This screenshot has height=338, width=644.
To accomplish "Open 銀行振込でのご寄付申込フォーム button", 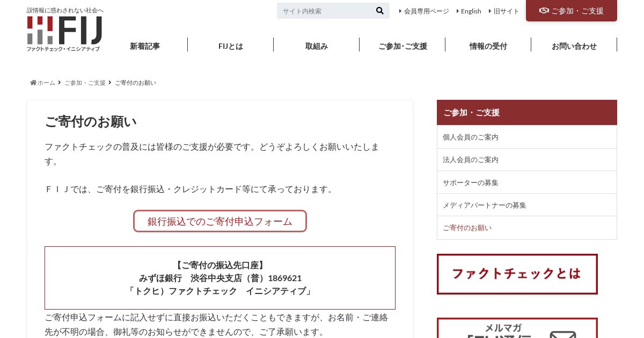I will [x=220, y=221].
